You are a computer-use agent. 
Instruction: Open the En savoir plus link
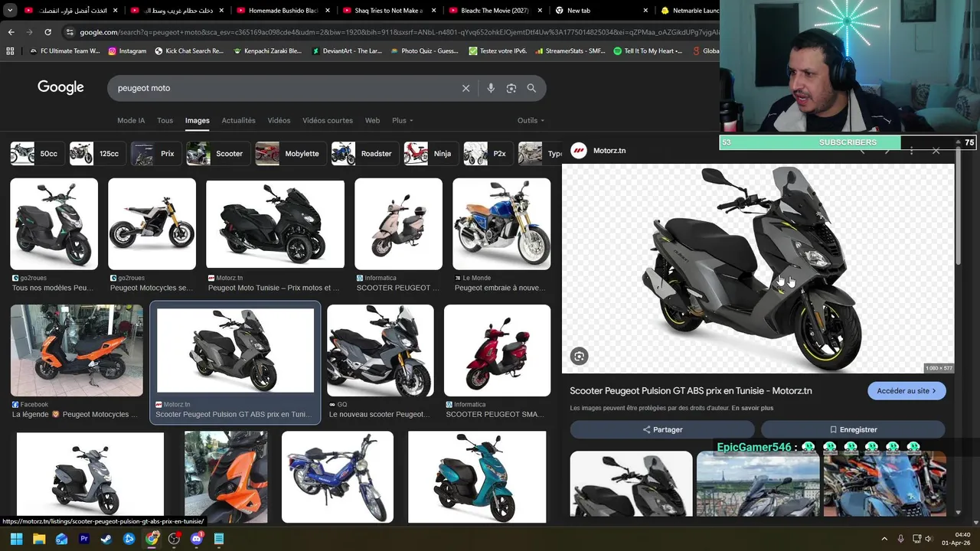click(752, 409)
